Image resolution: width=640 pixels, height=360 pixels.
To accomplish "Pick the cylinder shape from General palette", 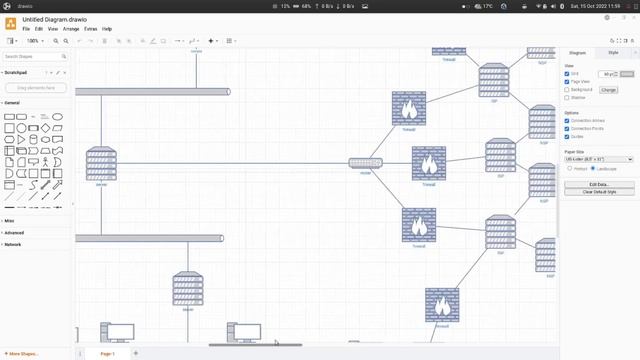I will pyautogui.click(x=33, y=139).
